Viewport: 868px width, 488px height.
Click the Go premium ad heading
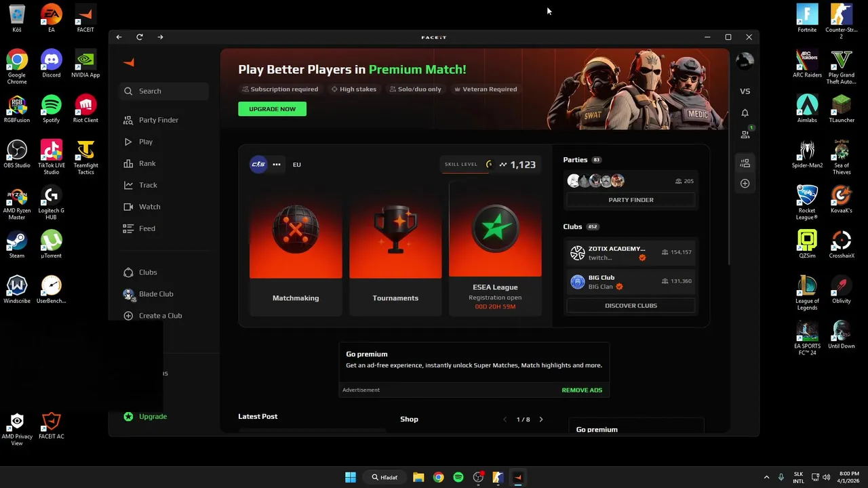(367, 354)
